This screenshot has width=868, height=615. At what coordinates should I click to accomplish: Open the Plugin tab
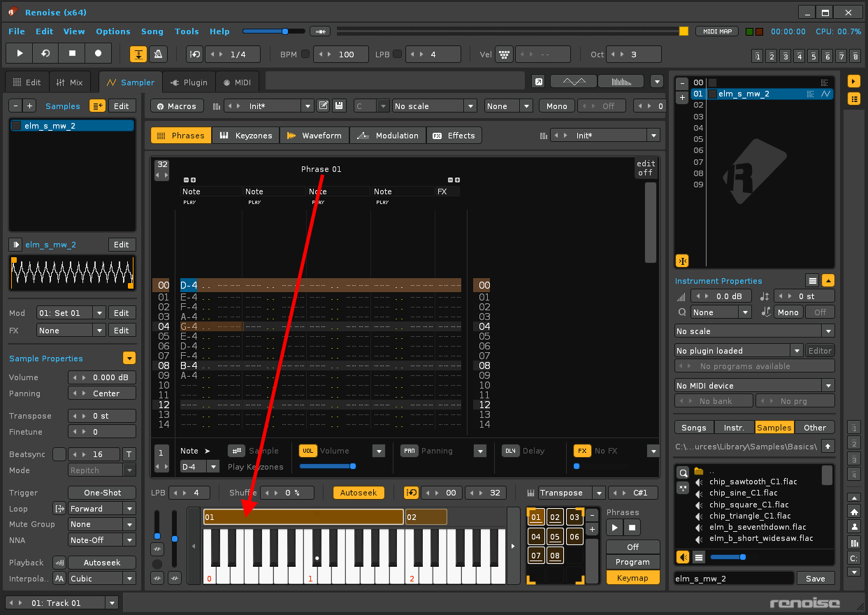click(x=189, y=82)
